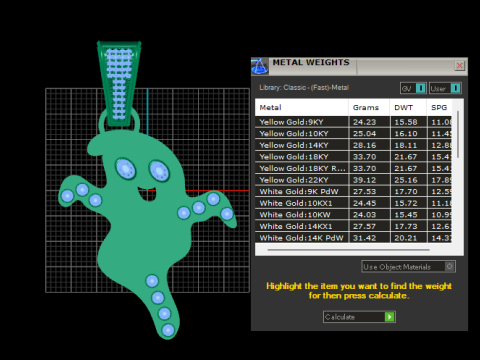Click the 39.12 grams value

364,180
